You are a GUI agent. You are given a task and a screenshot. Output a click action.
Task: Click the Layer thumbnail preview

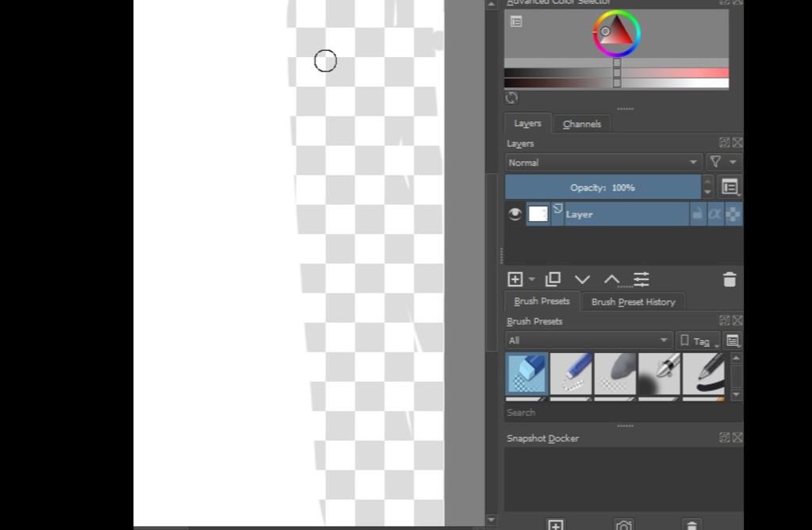click(x=538, y=214)
